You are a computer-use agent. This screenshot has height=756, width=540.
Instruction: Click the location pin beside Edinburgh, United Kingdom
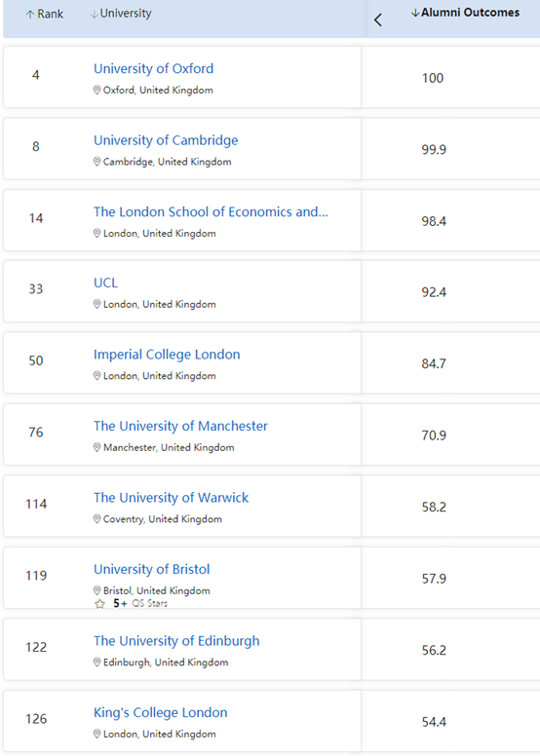(97, 662)
